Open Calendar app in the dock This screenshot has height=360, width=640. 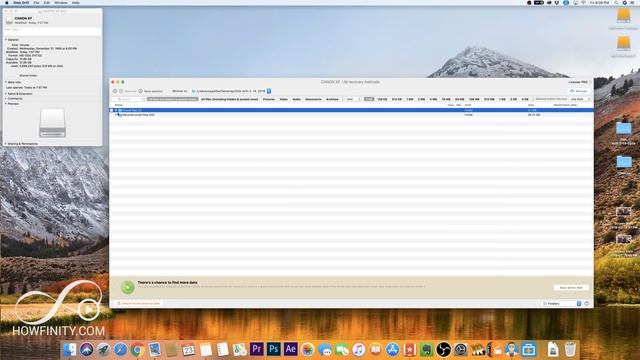point(189,350)
